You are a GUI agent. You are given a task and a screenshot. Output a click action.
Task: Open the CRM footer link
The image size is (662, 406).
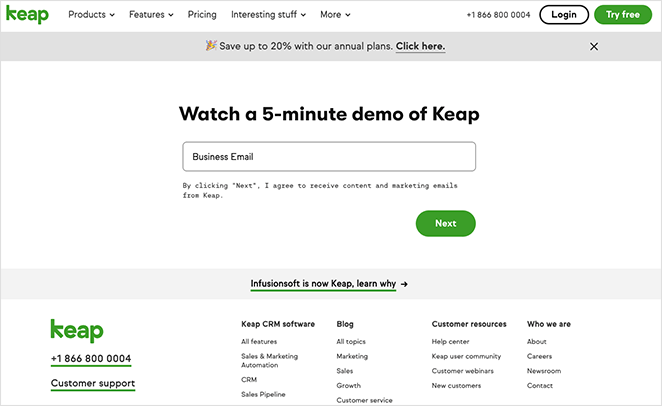[249, 379]
